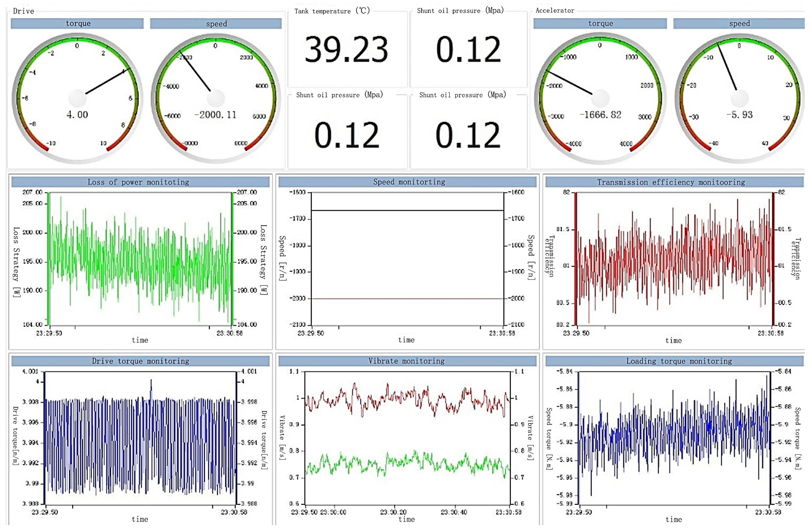Click the Accelerator speed header above gauge
This screenshot has width=812, height=530.
click(739, 23)
